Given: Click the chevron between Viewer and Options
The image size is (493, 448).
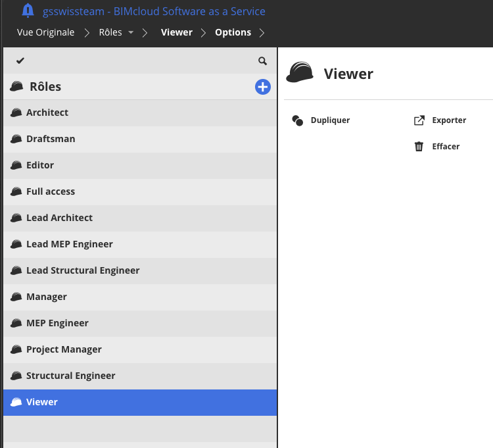Looking at the screenshot, I should tap(203, 33).
